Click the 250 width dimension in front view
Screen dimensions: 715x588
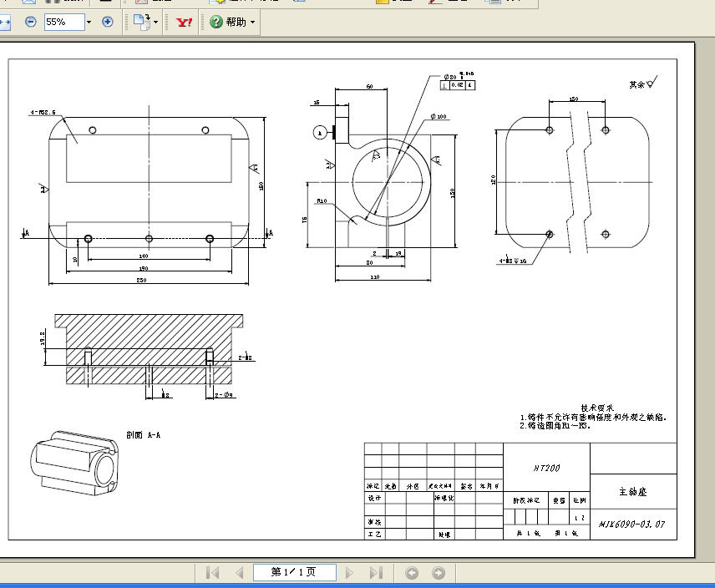click(141, 280)
